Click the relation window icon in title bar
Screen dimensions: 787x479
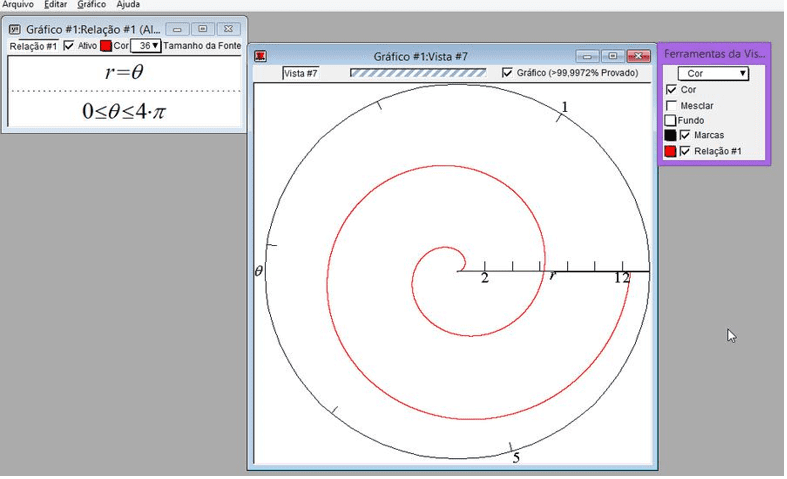pyautogui.click(x=15, y=29)
